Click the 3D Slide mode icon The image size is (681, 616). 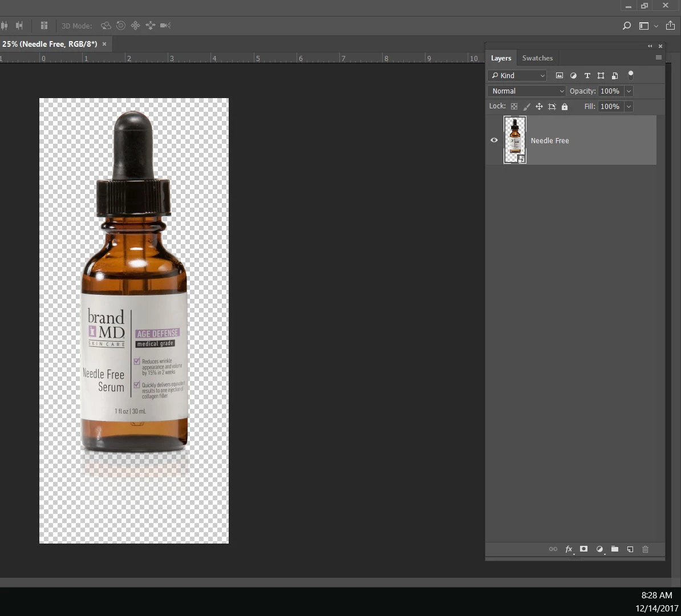tap(150, 26)
